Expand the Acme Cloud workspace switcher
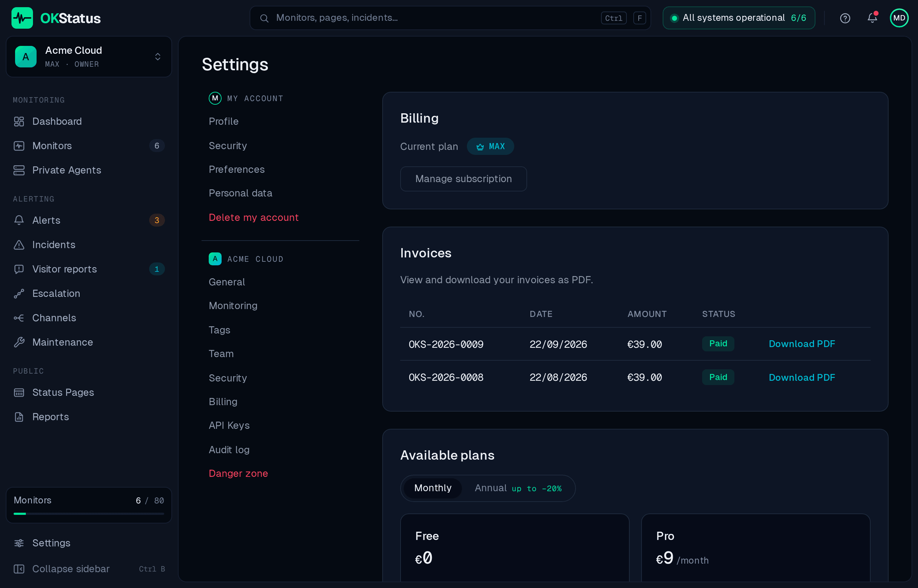The height and width of the screenshot is (588, 918). tap(89, 57)
